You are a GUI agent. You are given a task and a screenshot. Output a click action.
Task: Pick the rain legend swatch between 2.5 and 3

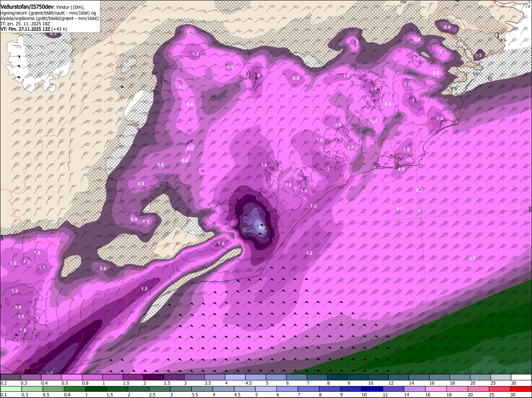point(160,389)
